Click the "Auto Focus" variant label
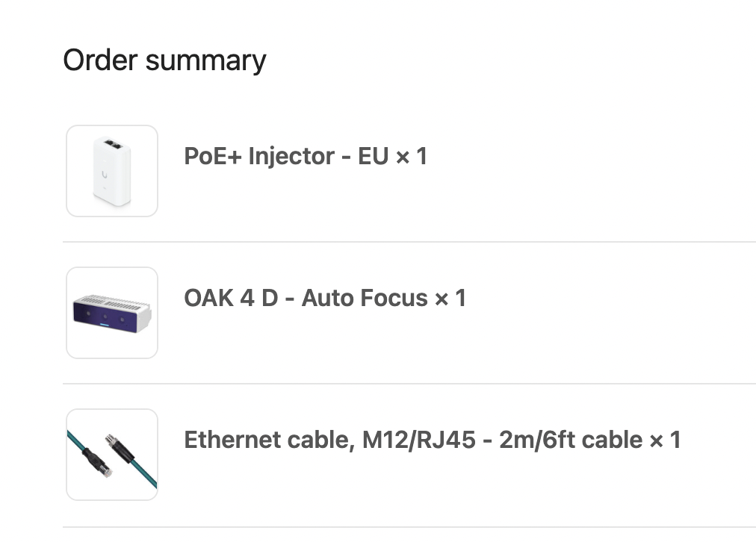 365,298
